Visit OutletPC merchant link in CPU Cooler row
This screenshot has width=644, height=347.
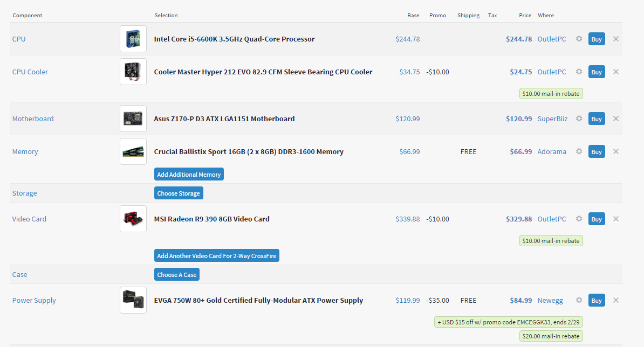tap(552, 72)
